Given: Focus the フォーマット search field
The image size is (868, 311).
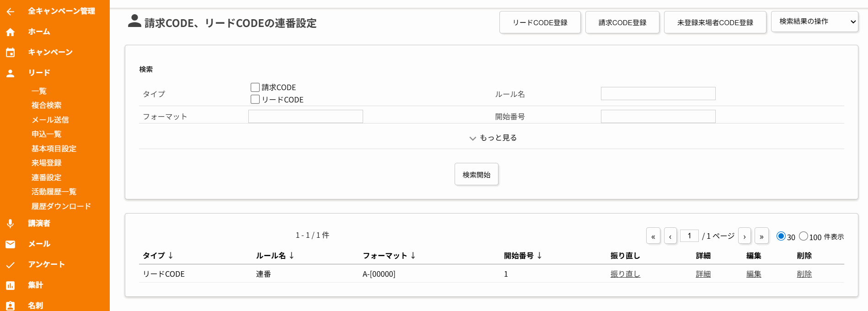Looking at the screenshot, I should tap(305, 116).
